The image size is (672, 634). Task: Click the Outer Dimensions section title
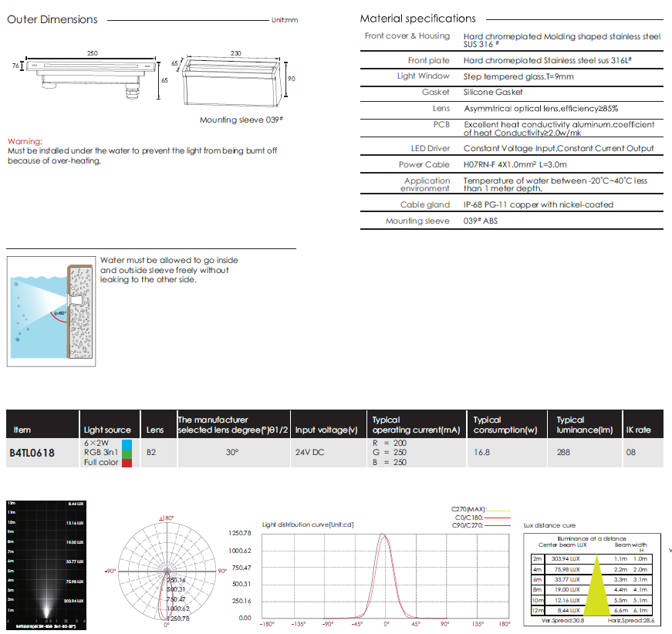(52, 19)
